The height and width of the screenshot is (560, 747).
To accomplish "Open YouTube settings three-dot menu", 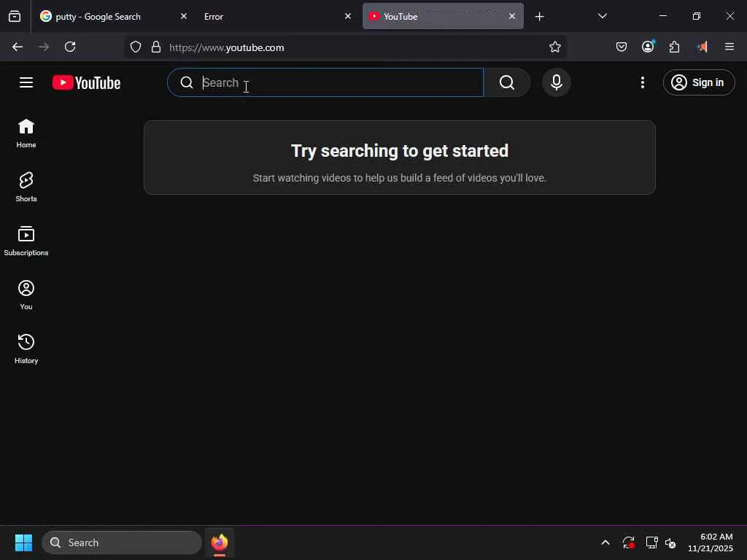I will tap(643, 82).
